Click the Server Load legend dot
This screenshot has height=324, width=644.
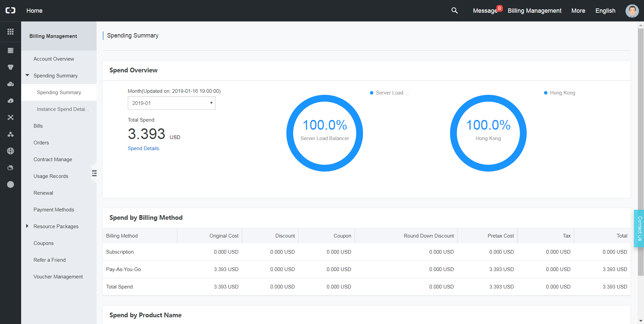coord(372,93)
